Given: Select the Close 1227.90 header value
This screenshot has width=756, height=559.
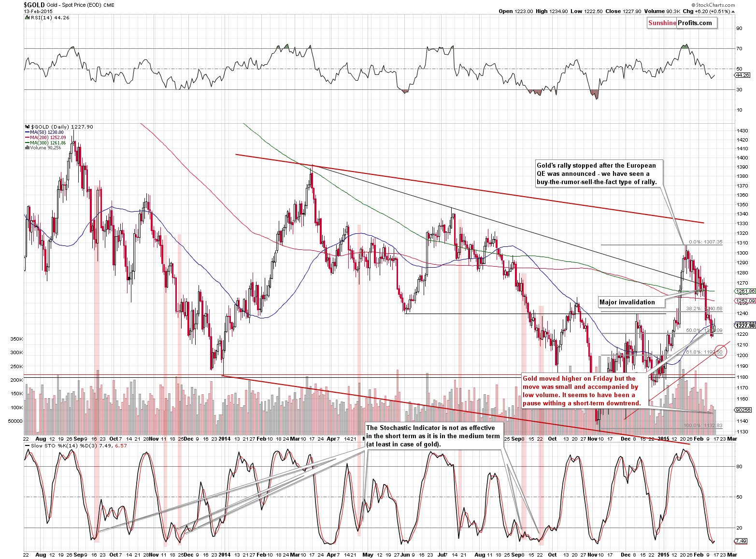Looking at the screenshot, I should pos(623,11).
